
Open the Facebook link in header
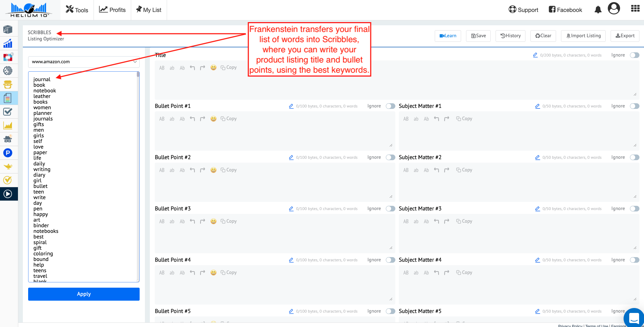(565, 10)
